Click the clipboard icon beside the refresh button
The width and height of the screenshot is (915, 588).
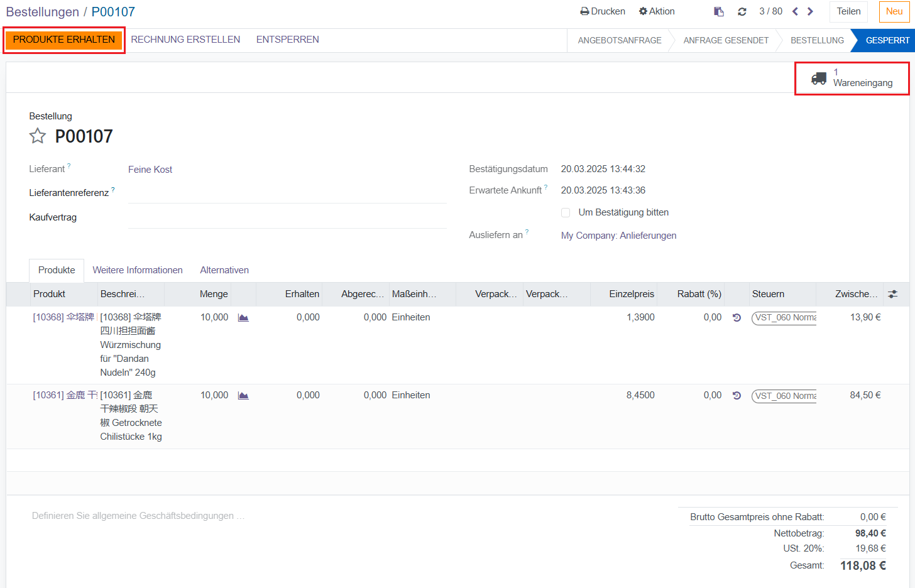[719, 11]
